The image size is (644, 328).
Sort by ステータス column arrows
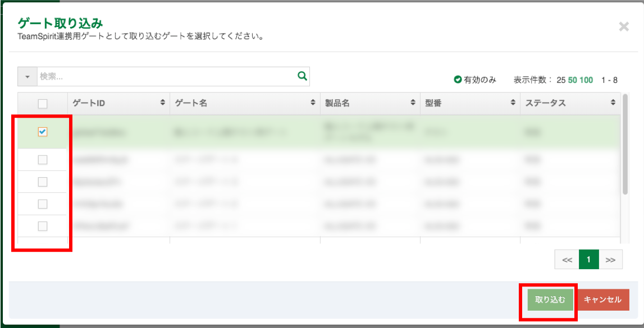(613, 103)
